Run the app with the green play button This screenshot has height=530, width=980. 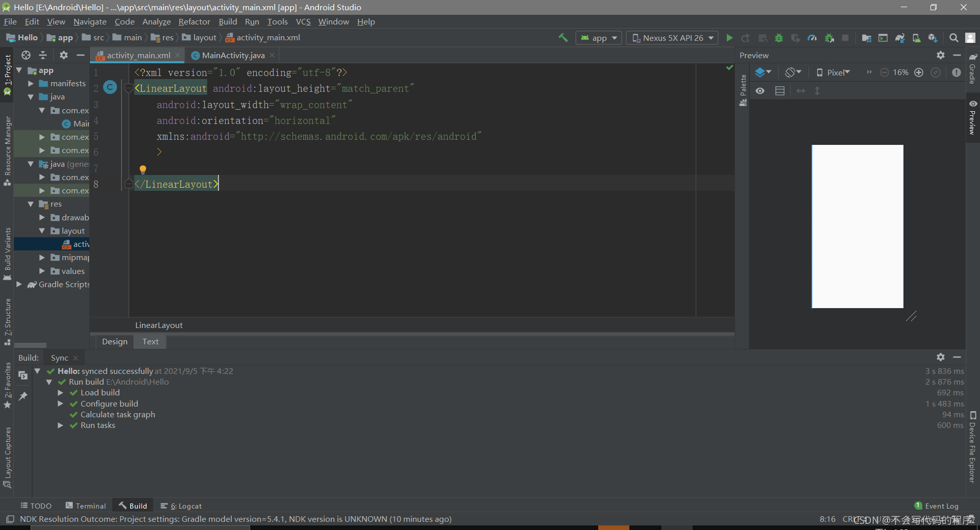pyautogui.click(x=729, y=38)
